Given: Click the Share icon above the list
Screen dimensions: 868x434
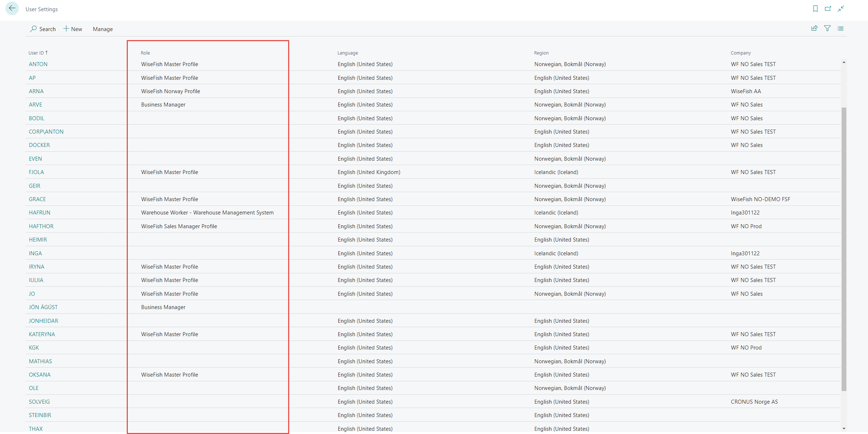Looking at the screenshot, I should click(x=814, y=29).
